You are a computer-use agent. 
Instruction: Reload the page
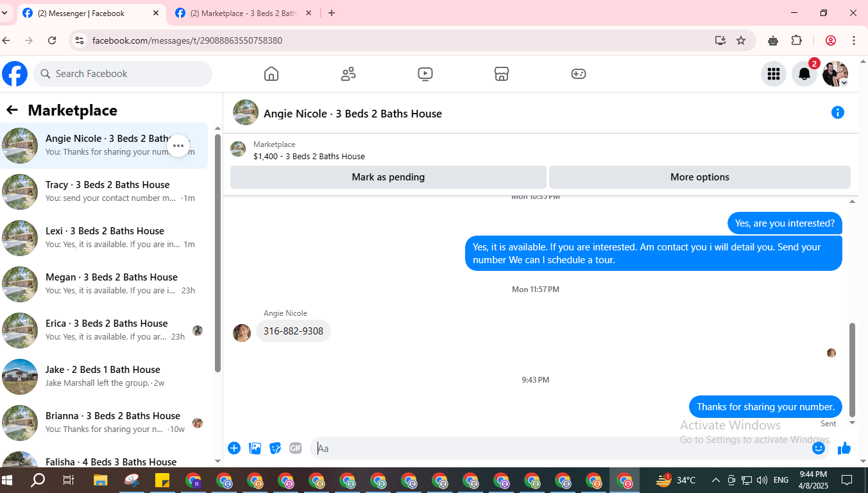[x=52, y=40]
